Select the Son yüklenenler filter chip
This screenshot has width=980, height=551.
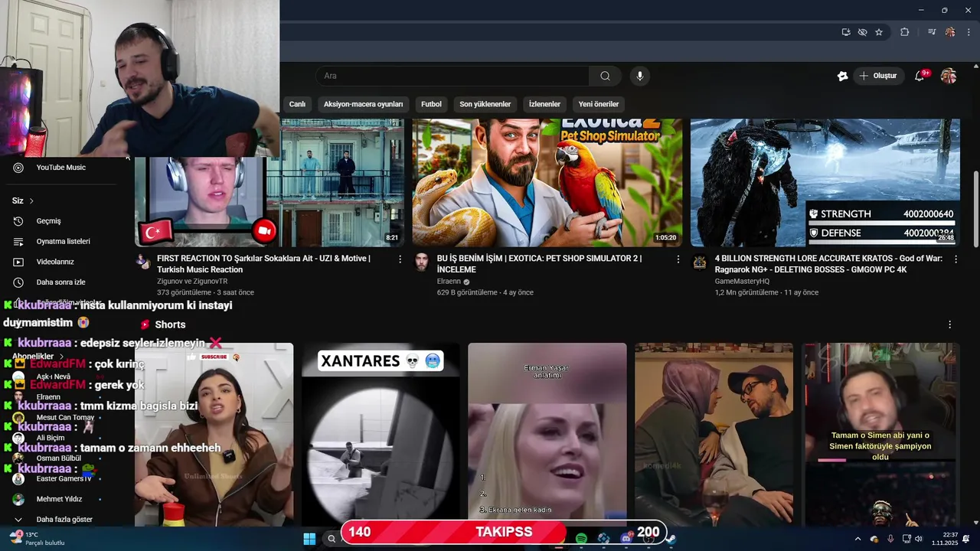tap(485, 104)
